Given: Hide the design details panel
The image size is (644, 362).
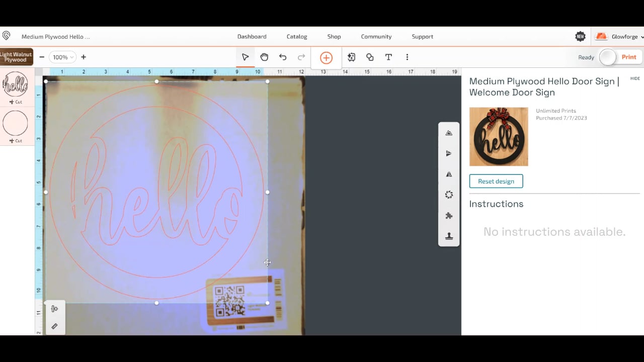Looking at the screenshot, I should click(635, 78).
